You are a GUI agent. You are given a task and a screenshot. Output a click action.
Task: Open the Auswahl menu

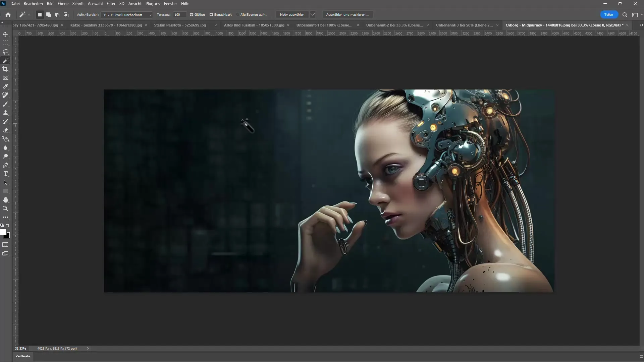point(95,4)
